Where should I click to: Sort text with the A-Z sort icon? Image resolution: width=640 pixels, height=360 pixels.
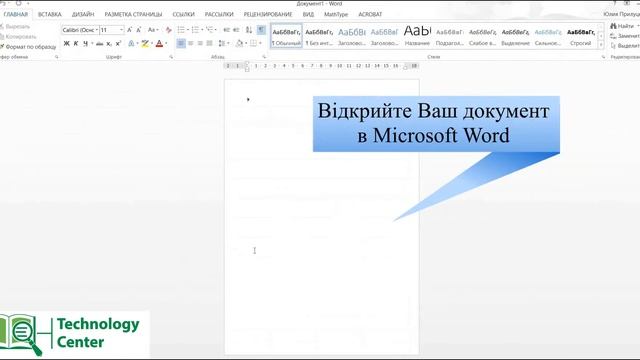(249, 30)
